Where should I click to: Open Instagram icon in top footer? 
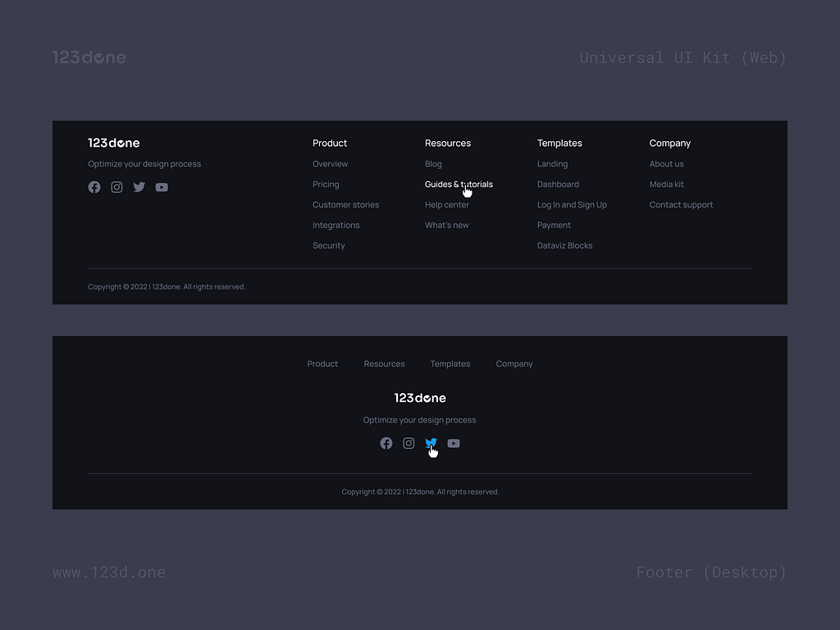click(116, 187)
